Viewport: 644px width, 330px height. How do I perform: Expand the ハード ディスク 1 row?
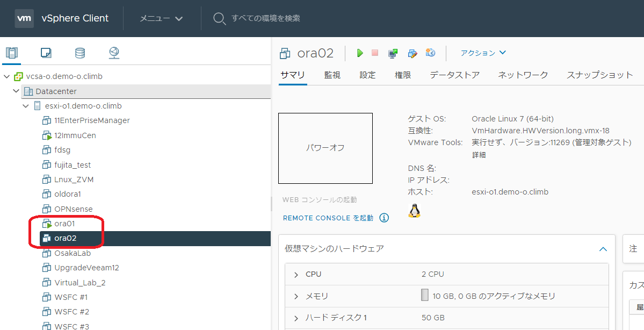tap(296, 318)
